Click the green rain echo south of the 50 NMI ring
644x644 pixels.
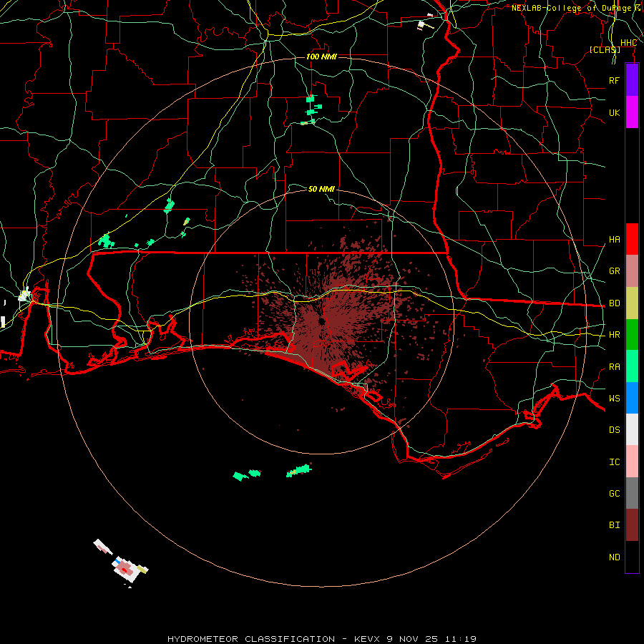pyautogui.click(x=299, y=471)
